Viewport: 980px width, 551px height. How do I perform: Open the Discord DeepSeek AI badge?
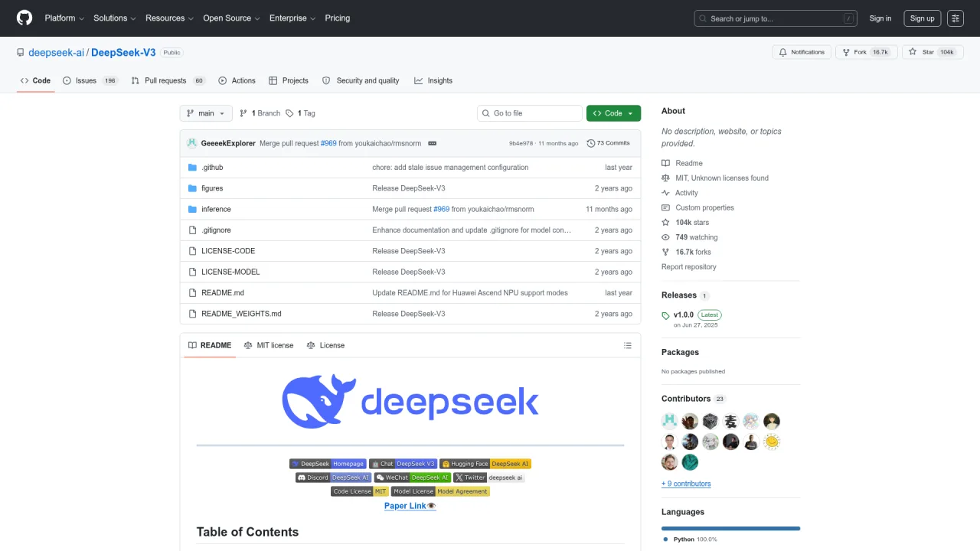tap(333, 478)
